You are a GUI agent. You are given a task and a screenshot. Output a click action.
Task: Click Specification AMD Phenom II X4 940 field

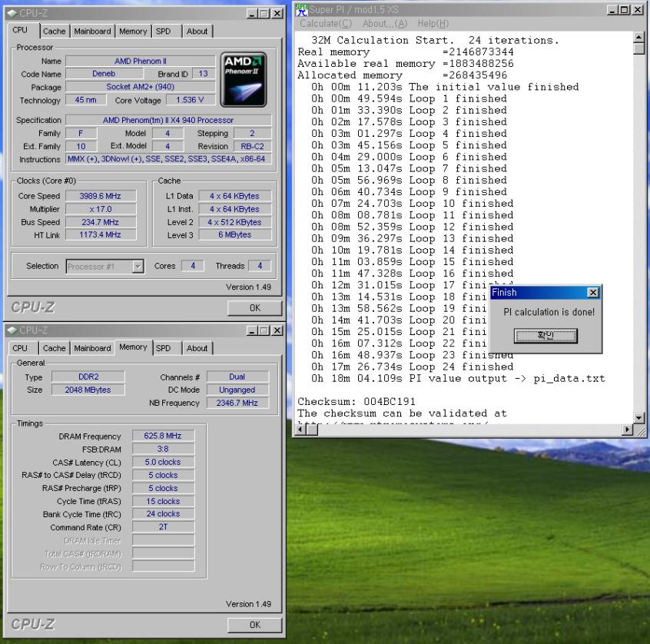pyautogui.click(x=168, y=120)
